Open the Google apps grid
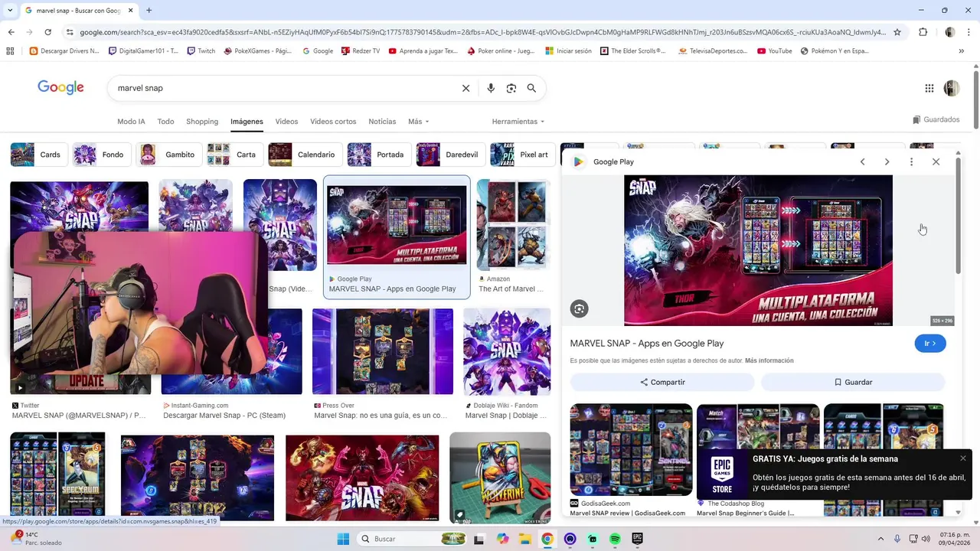 (x=929, y=88)
